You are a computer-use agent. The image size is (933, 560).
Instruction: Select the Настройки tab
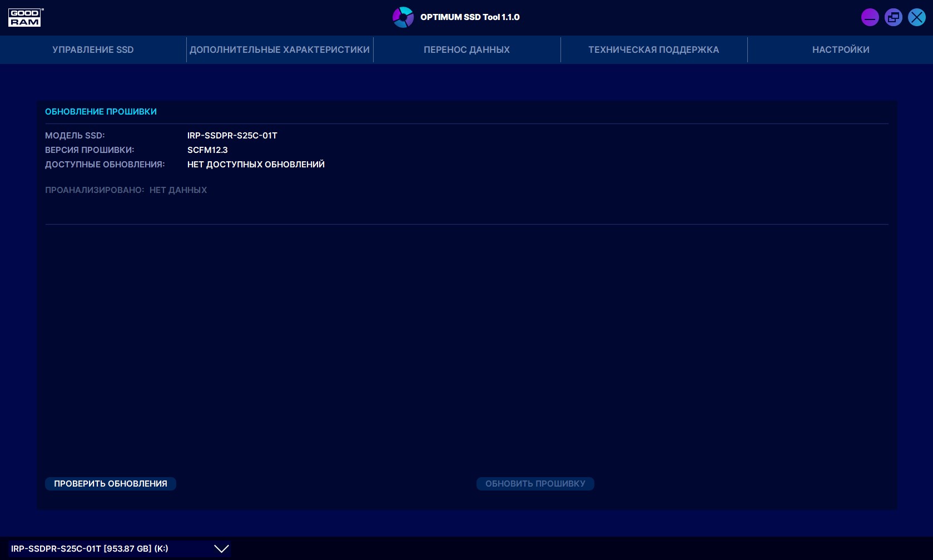tap(840, 49)
